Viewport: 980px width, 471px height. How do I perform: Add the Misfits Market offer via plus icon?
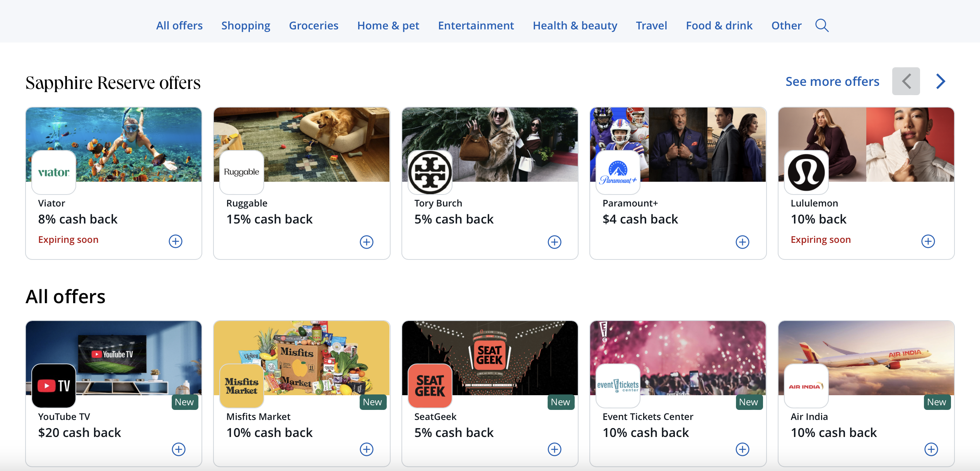coord(367,449)
